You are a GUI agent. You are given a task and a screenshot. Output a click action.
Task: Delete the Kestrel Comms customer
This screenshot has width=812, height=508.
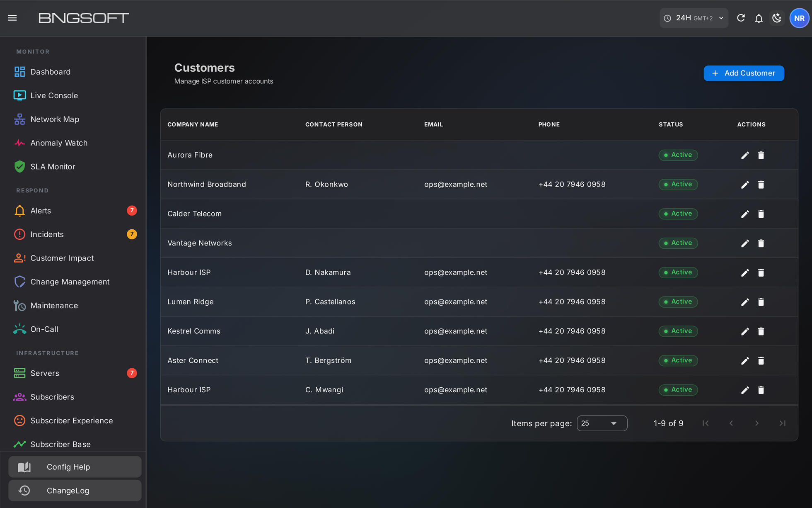761,331
